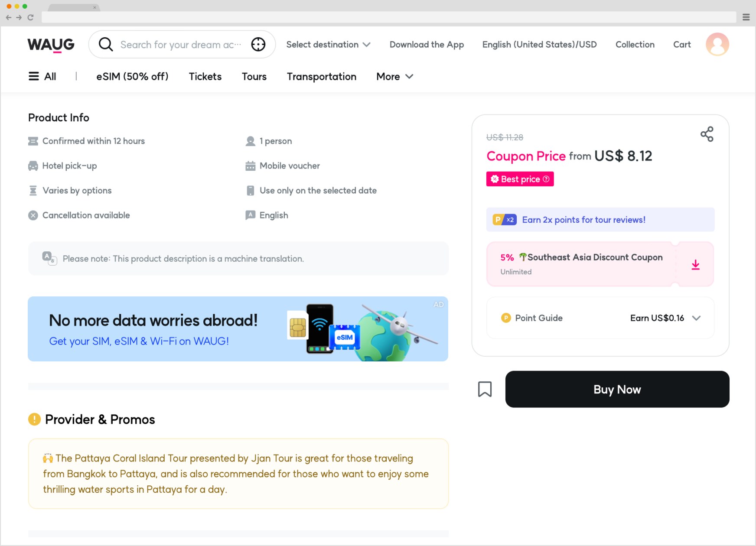This screenshot has height=546, width=756.
Task: Click the share icon on price card
Action: click(707, 134)
